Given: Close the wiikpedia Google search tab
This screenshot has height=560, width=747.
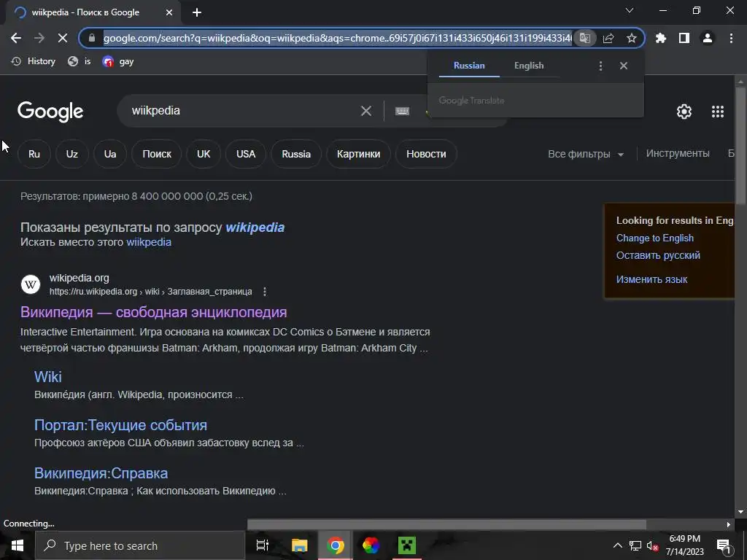Looking at the screenshot, I should tap(169, 12).
